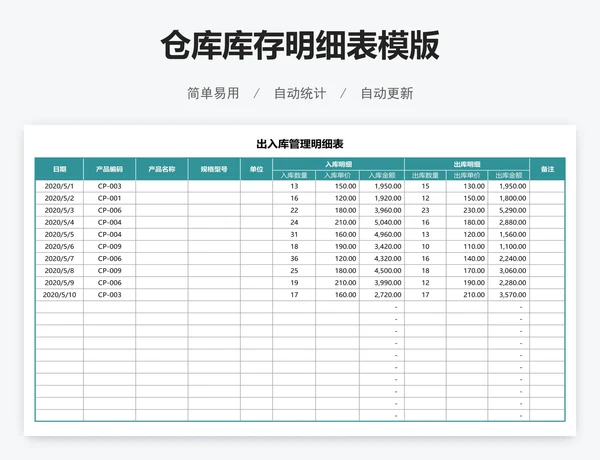
Task: Select the 4,960.00 inbound amount cell
Action: [382, 235]
